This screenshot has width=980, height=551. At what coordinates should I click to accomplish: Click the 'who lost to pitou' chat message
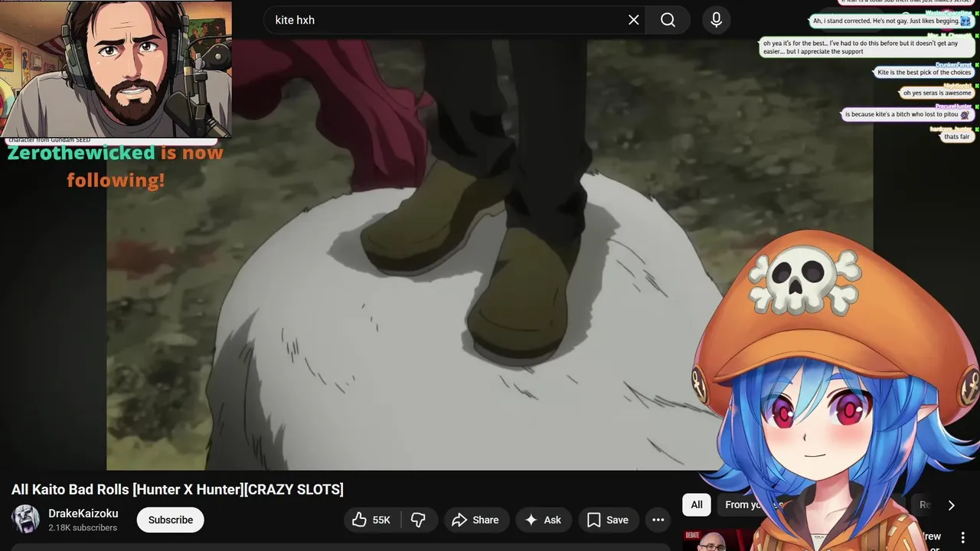click(907, 115)
